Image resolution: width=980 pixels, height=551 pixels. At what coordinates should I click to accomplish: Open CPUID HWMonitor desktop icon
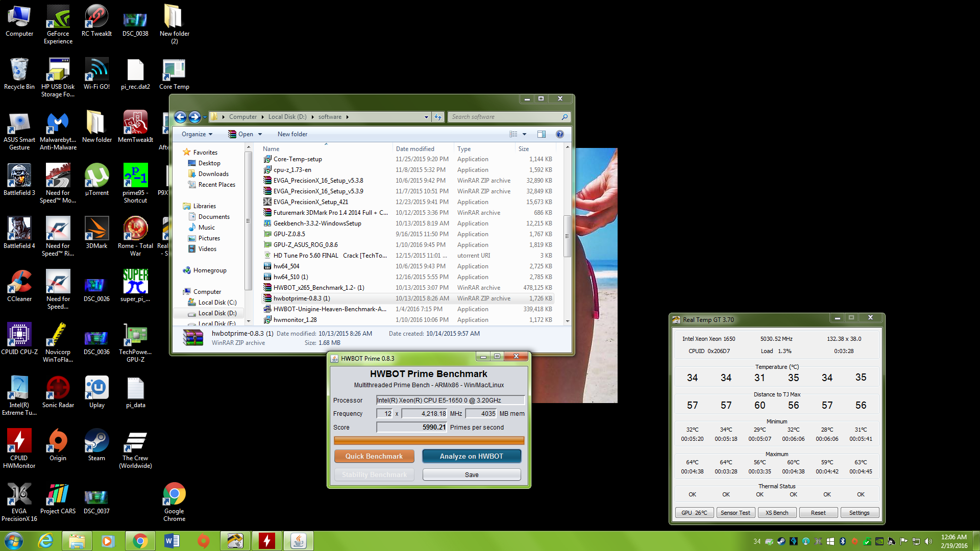click(19, 449)
